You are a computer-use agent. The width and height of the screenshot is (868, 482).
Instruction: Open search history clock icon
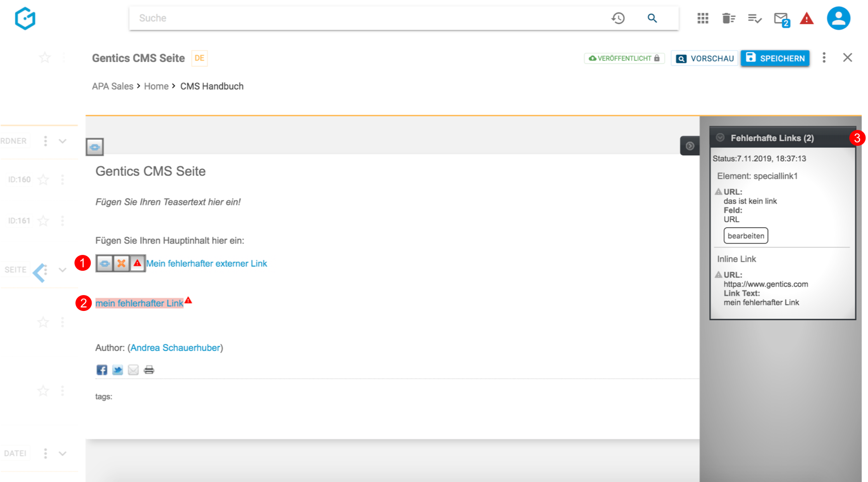pyautogui.click(x=618, y=18)
